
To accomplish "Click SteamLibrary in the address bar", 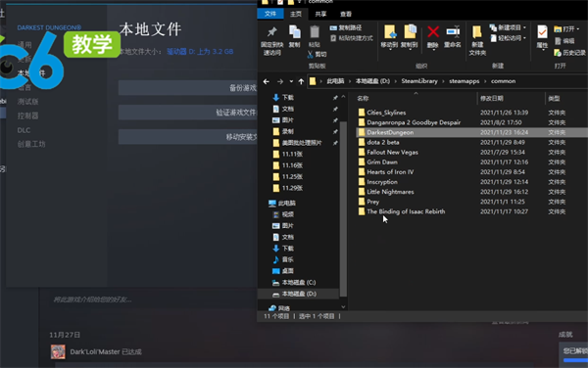I will (x=419, y=81).
